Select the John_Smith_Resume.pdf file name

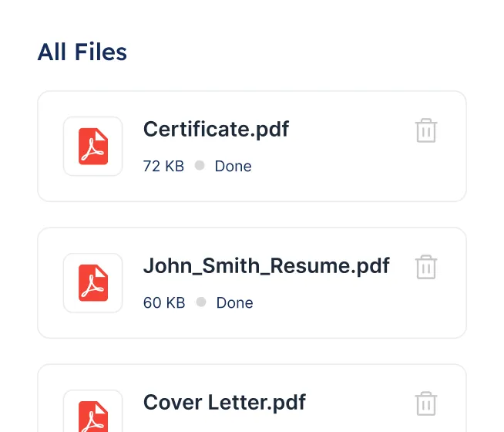(267, 266)
